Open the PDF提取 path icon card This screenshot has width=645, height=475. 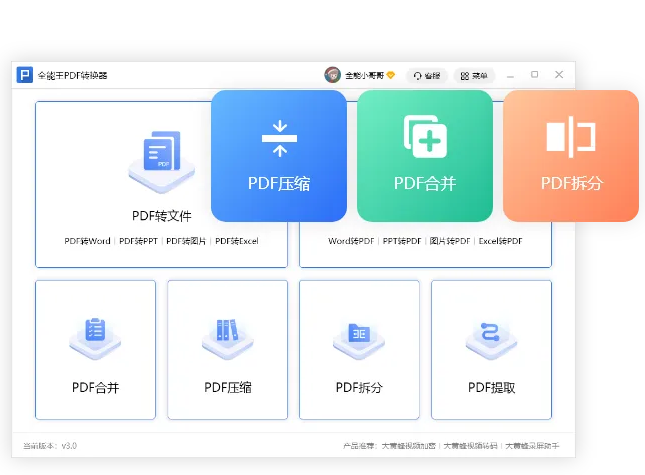pyautogui.click(x=492, y=350)
